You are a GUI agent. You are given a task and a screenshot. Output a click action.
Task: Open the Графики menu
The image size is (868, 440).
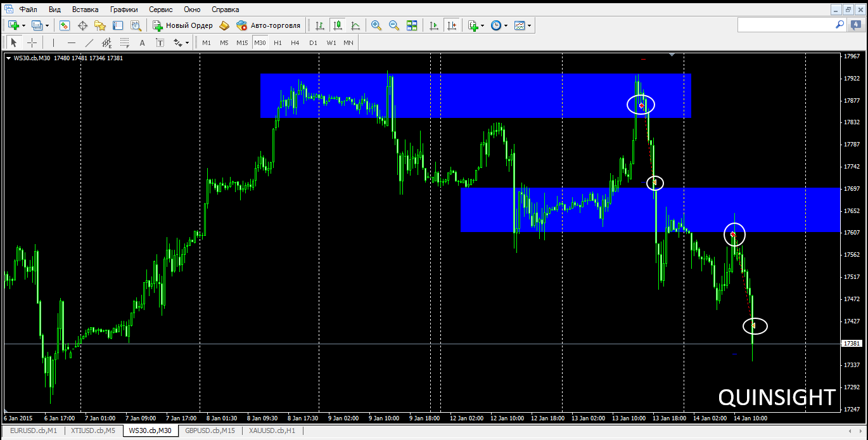click(124, 10)
